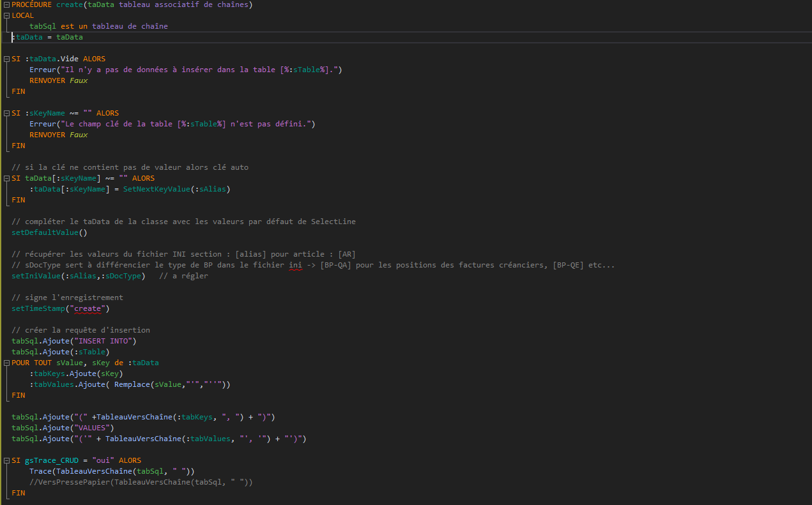
Task: Click the setIniValue(:sAlias,:sDocType) call
Action: tap(79, 276)
